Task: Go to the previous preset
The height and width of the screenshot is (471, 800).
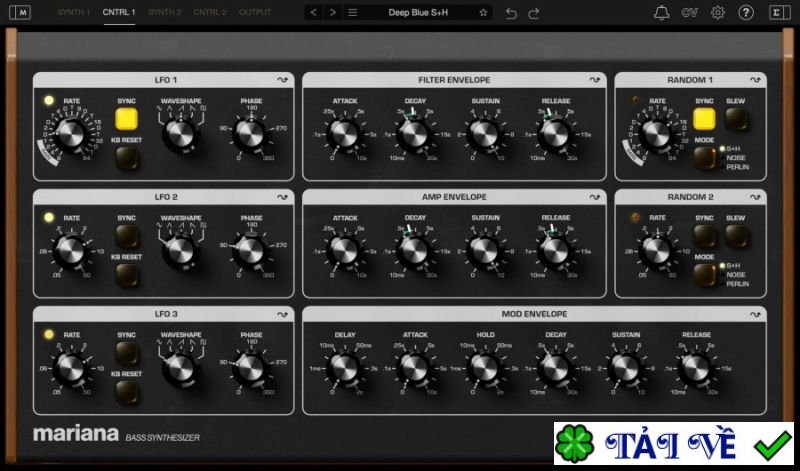Action: (x=314, y=13)
